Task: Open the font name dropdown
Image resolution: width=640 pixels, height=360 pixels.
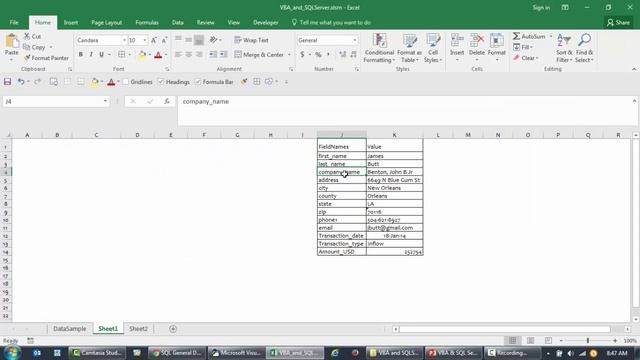Action: click(124, 40)
